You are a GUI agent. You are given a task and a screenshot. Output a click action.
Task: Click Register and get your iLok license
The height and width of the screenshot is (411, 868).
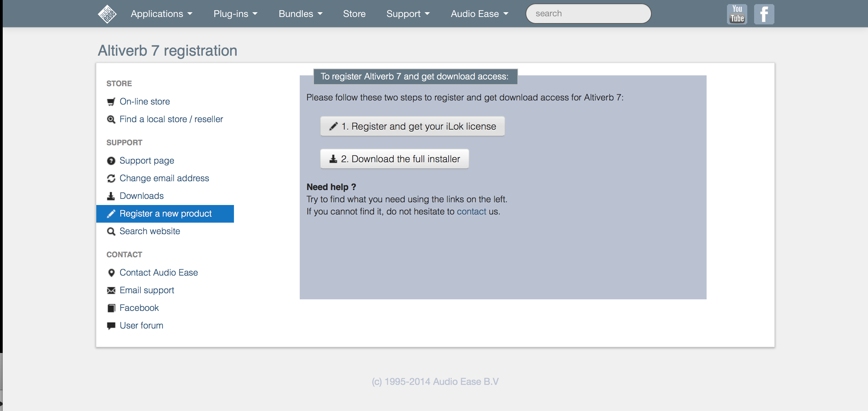pos(413,126)
